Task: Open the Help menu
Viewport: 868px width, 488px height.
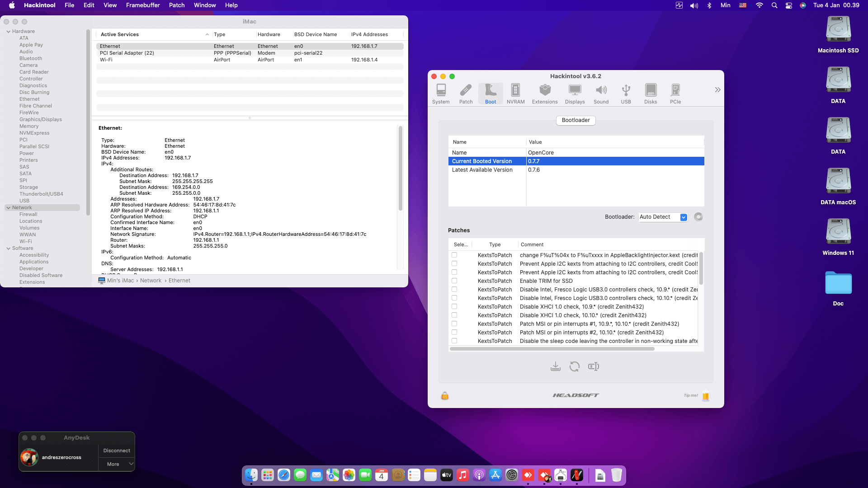Action: 231,5
